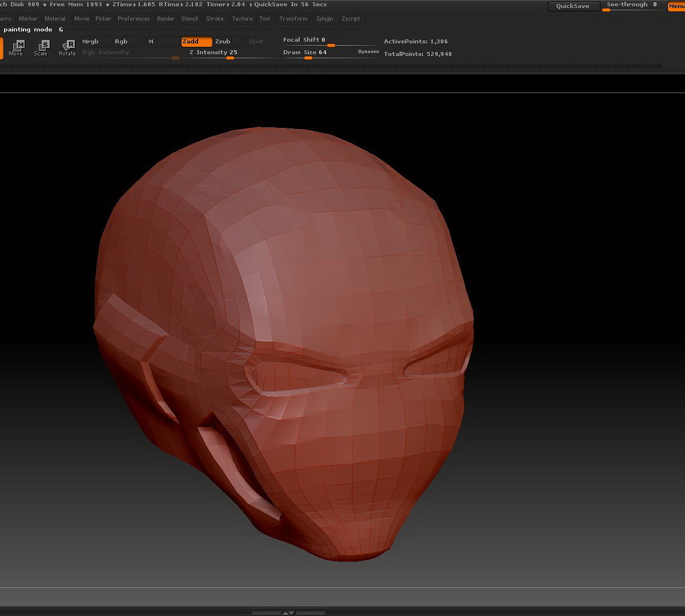
Task: Click the ActivePoints: 1,386 readout
Action: [416, 42]
